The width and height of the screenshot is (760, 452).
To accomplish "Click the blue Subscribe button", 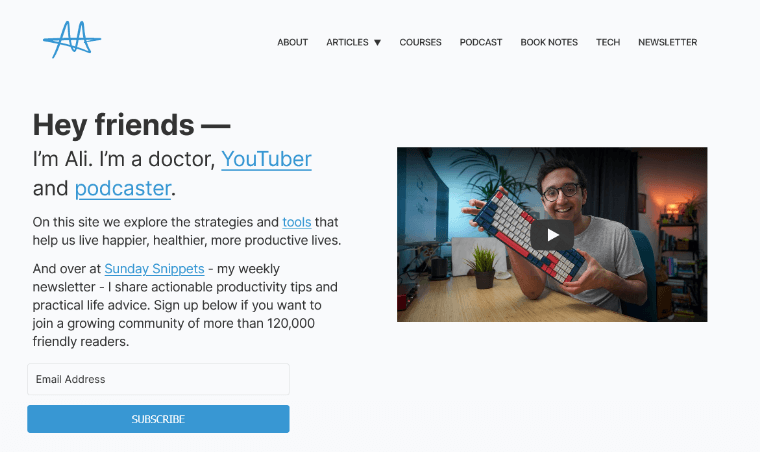I will click(x=158, y=419).
